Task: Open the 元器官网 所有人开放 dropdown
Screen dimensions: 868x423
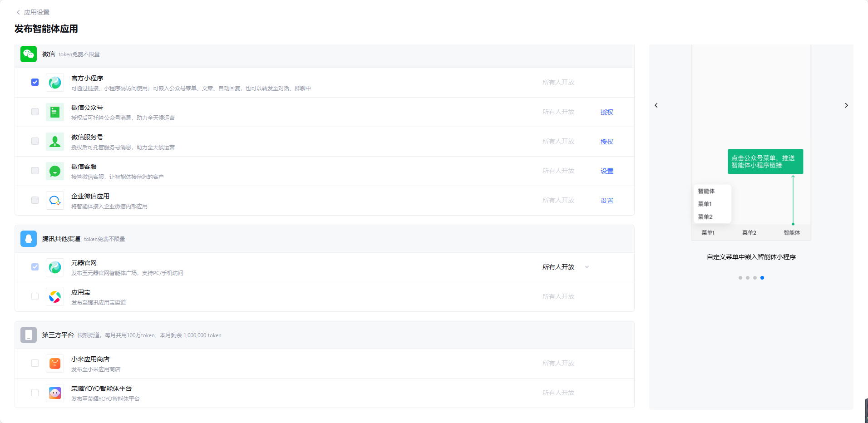Action: click(x=565, y=267)
